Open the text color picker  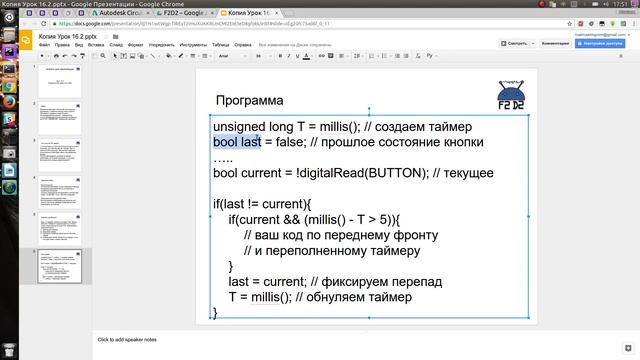point(307,56)
